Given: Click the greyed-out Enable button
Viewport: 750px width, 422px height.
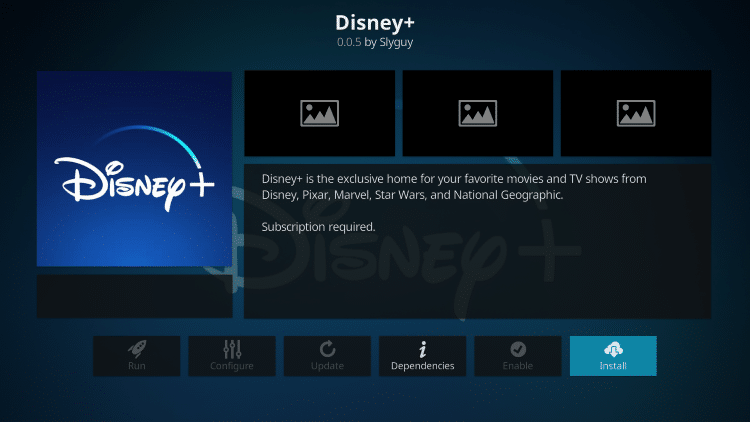Looking at the screenshot, I should coord(518,356).
